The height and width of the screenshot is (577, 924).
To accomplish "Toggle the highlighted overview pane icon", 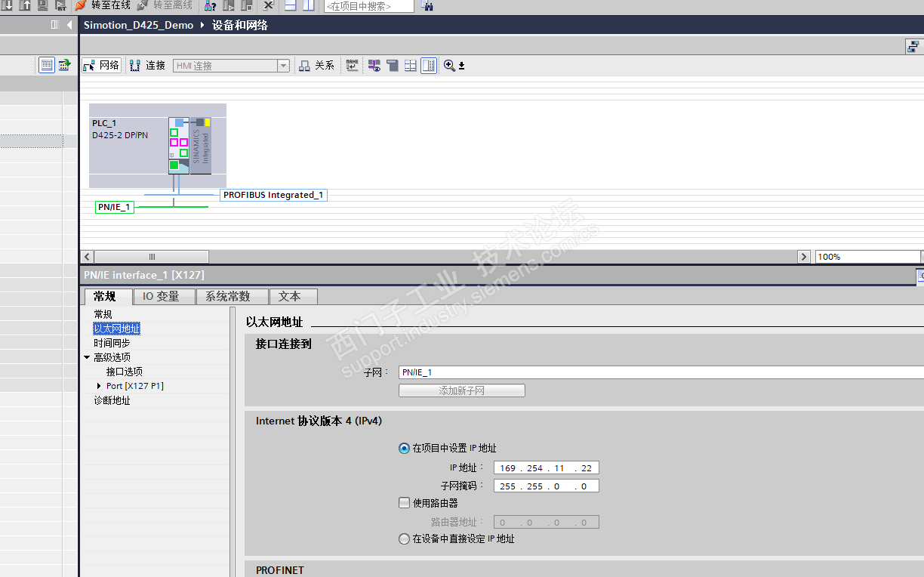I will pos(429,66).
